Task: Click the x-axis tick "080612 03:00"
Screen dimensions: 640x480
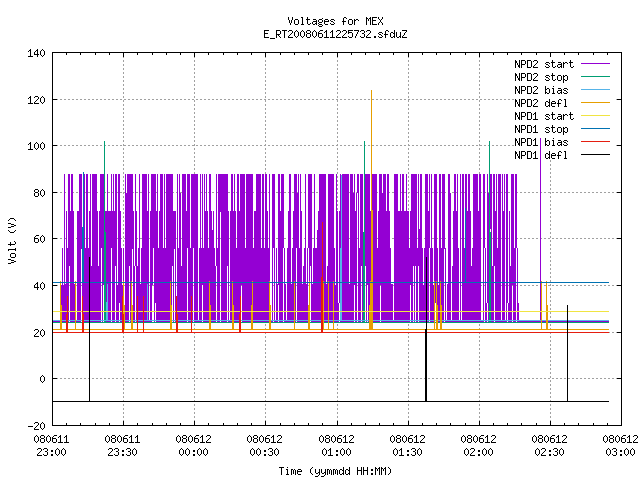Action: (620, 446)
